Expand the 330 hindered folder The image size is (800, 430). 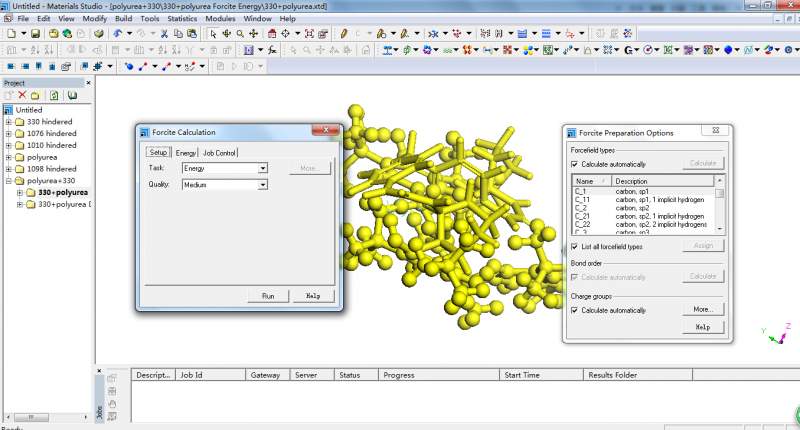8,122
